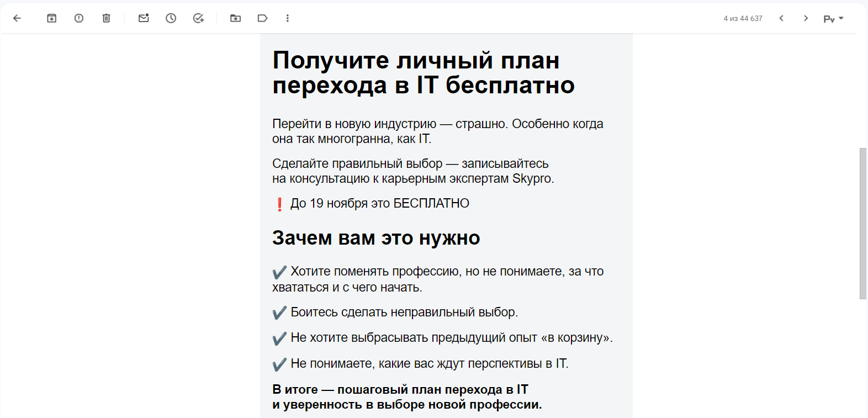The image size is (868, 418).
Task: Move the email to a folder
Action: [x=236, y=18]
